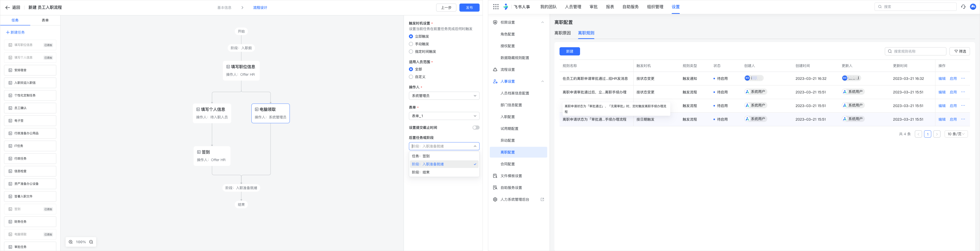Screen dimensions: 980x251
Task: Click the zoom out magnifier icon
Action: point(91,242)
